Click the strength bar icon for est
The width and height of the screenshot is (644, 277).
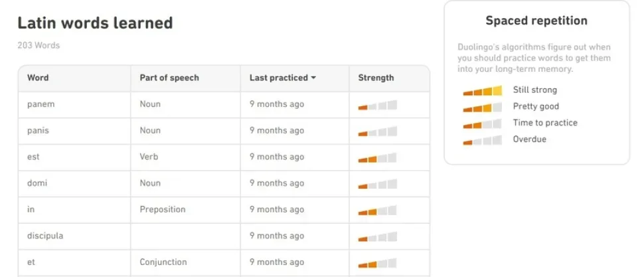point(378,157)
